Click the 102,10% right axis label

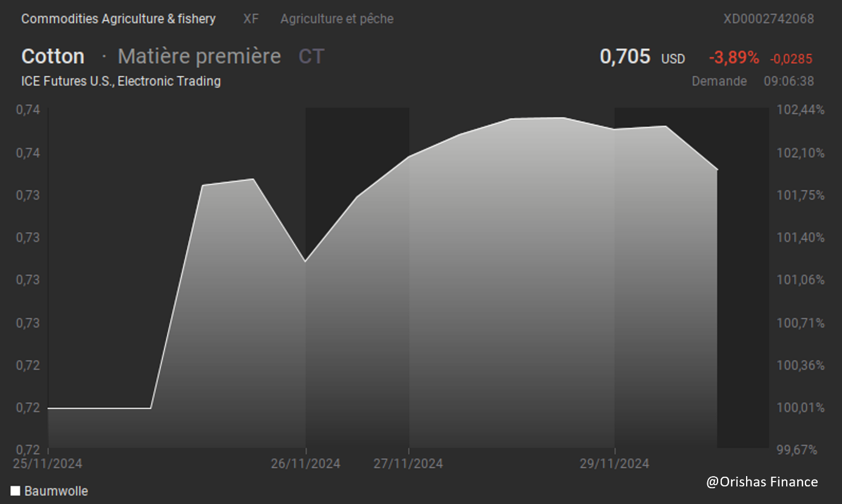click(x=801, y=152)
